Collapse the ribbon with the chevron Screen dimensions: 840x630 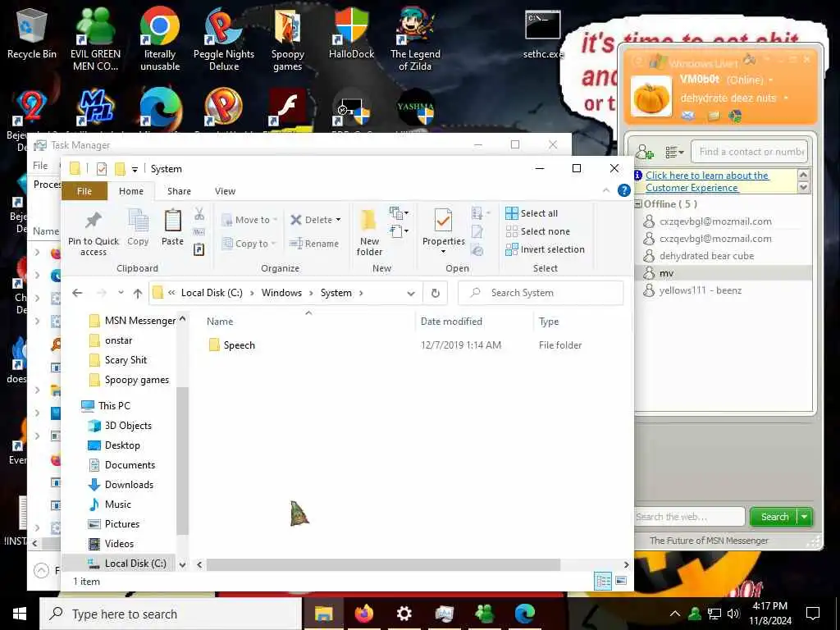click(606, 190)
